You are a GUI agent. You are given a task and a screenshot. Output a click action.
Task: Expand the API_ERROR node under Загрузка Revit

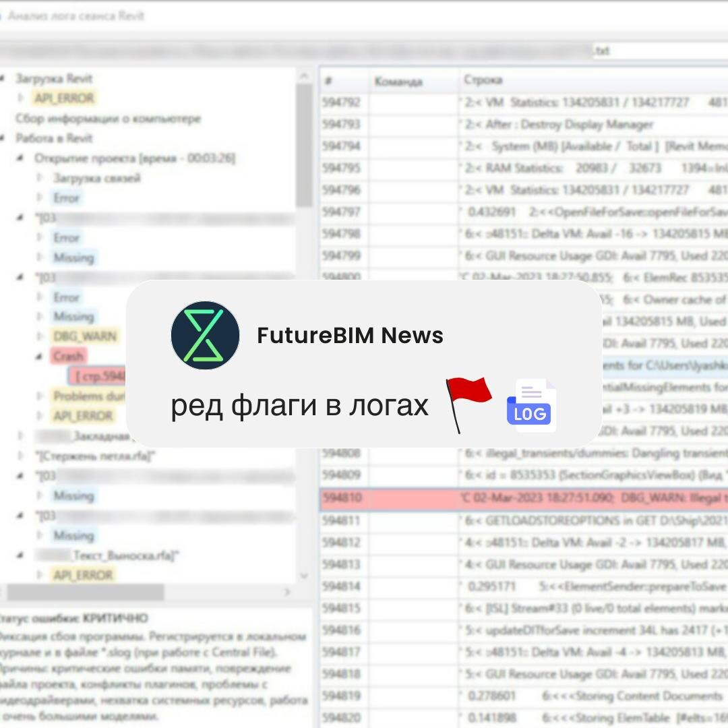tap(20, 98)
